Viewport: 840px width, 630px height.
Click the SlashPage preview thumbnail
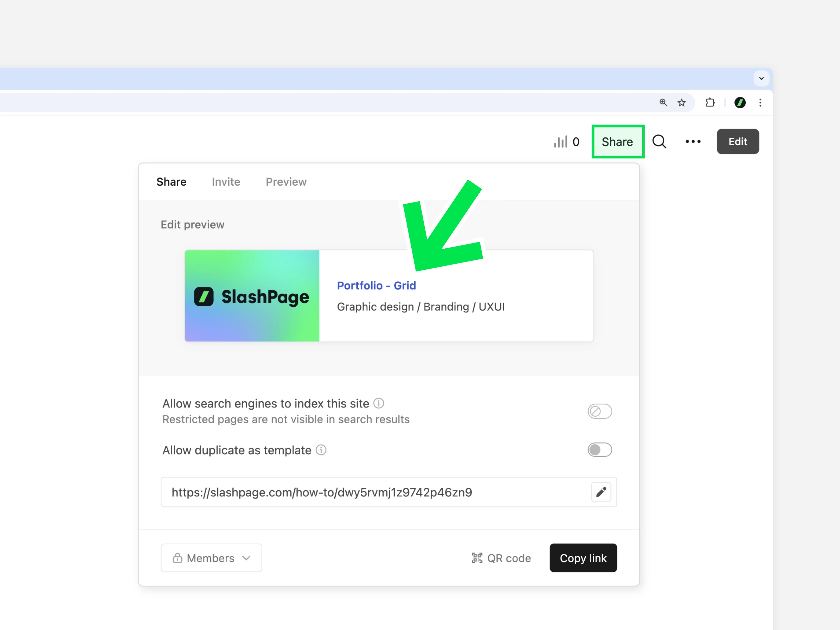point(252,296)
